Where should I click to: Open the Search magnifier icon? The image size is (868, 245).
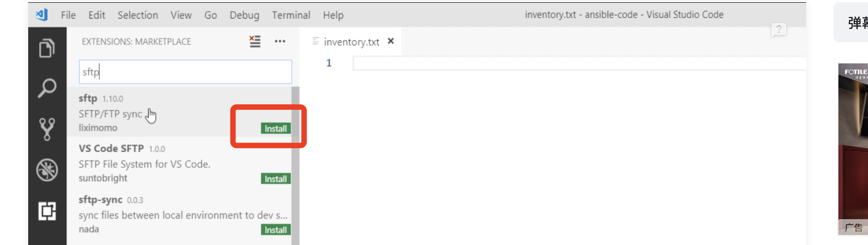[47, 88]
